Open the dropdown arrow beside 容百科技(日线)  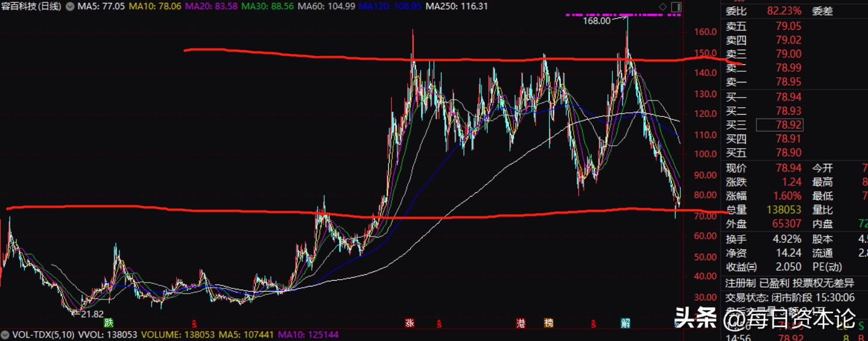pos(70,6)
